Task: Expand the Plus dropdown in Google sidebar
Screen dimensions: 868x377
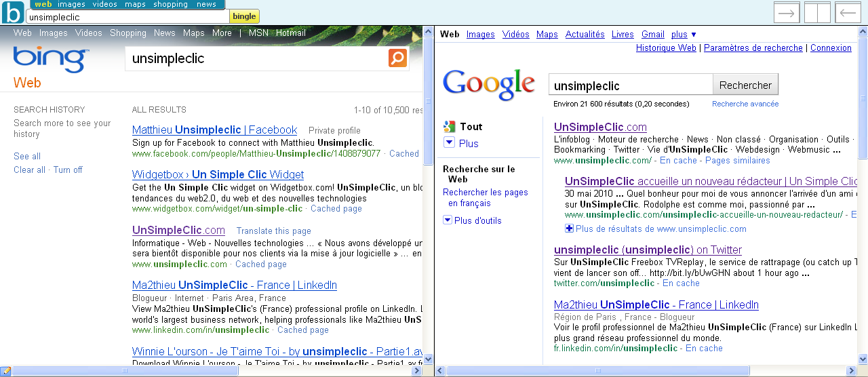Action: 449,142
